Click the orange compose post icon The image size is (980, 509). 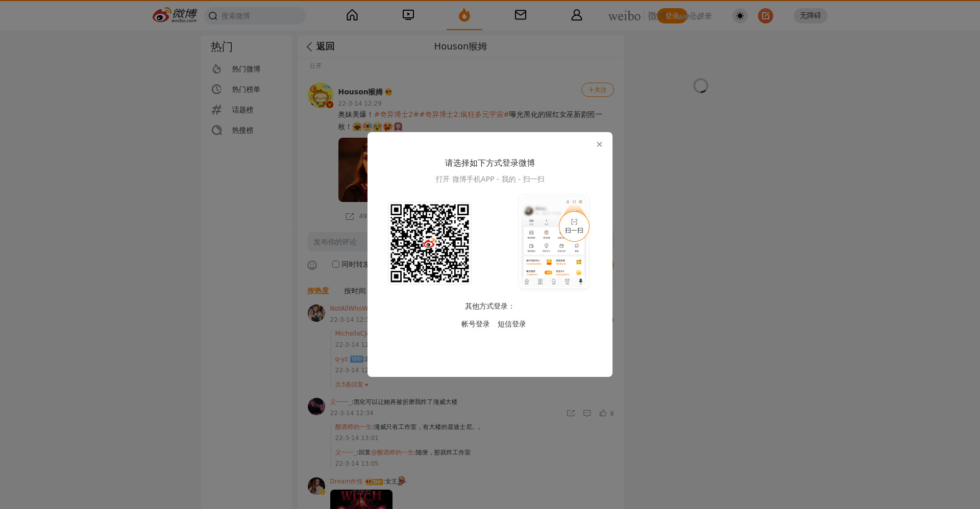click(x=766, y=16)
